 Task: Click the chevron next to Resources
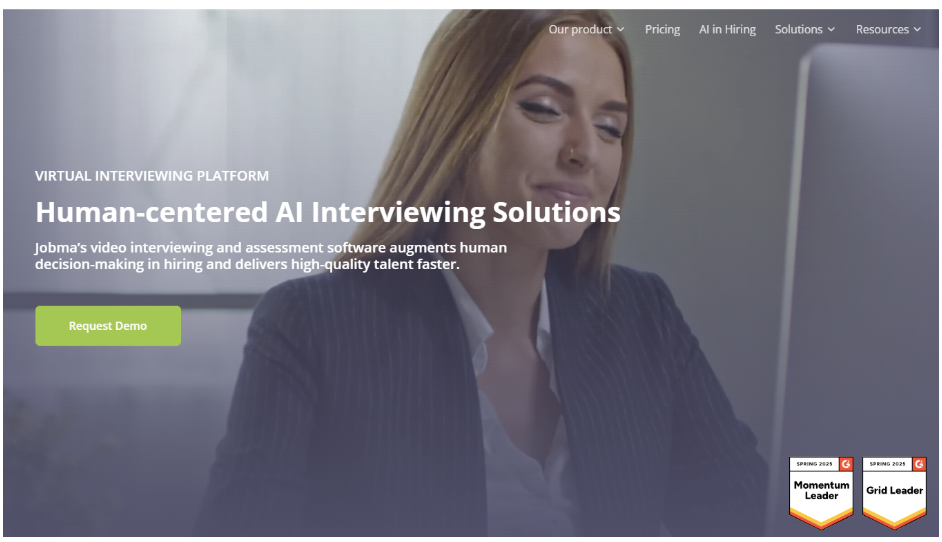click(x=917, y=30)
